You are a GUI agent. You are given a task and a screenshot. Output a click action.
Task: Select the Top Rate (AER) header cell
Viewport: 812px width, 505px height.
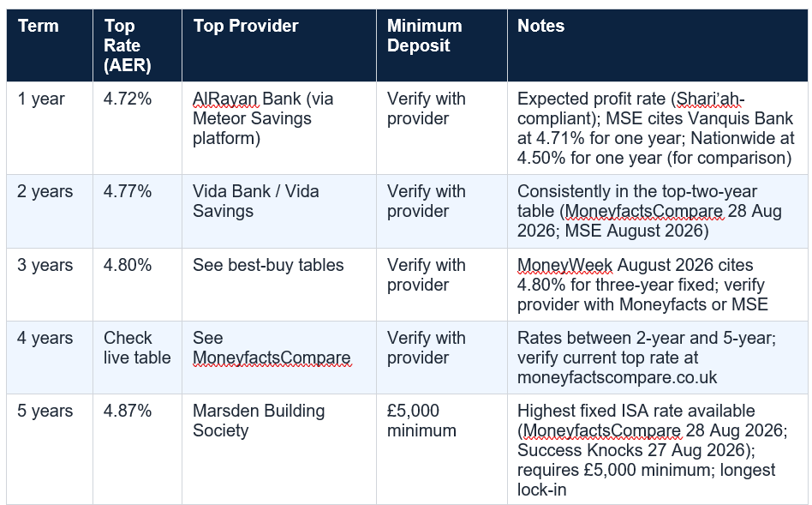(137, 45)
